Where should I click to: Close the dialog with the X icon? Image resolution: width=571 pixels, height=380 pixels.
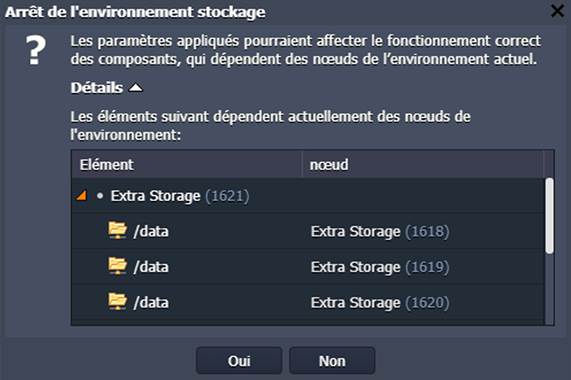coord(558,11)
